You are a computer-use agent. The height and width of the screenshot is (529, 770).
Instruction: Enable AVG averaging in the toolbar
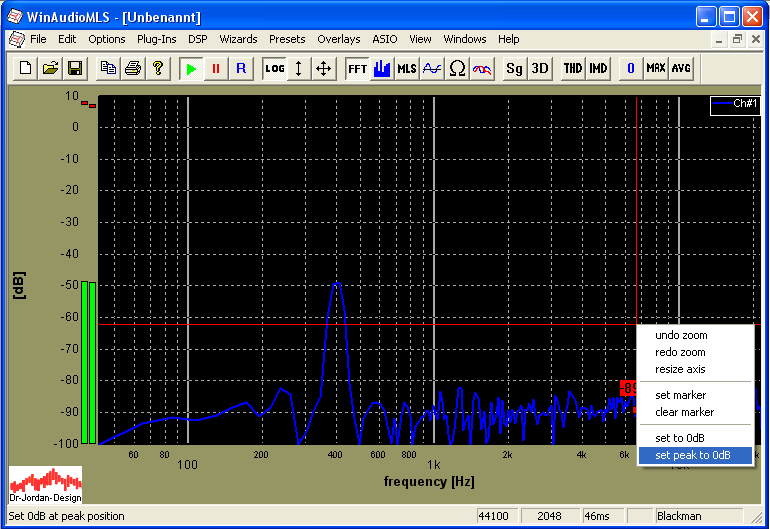(x=681, y=68)
